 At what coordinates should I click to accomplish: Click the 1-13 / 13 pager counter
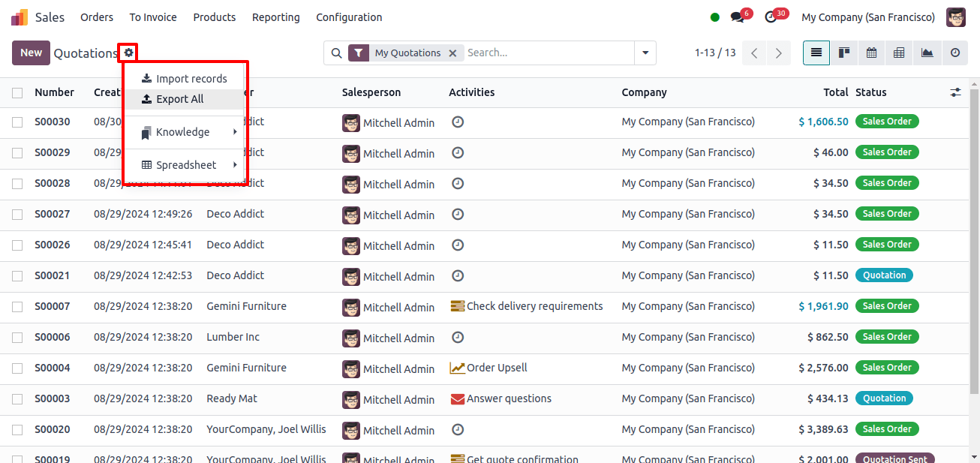point(715,53)
